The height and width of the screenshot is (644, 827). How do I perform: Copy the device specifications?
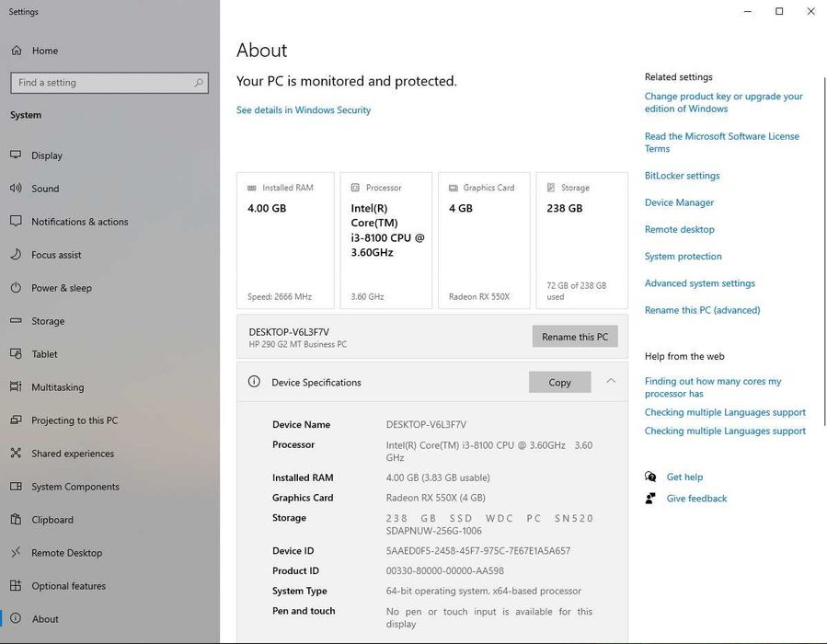(x=559, y=383)
